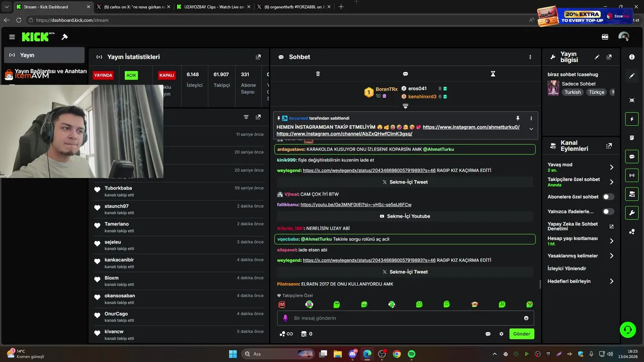This screenshot has height=362, width=644.
Task: Open Yapay Zeka ile Sohbet Denetimi link
Action: coord(581,226)
